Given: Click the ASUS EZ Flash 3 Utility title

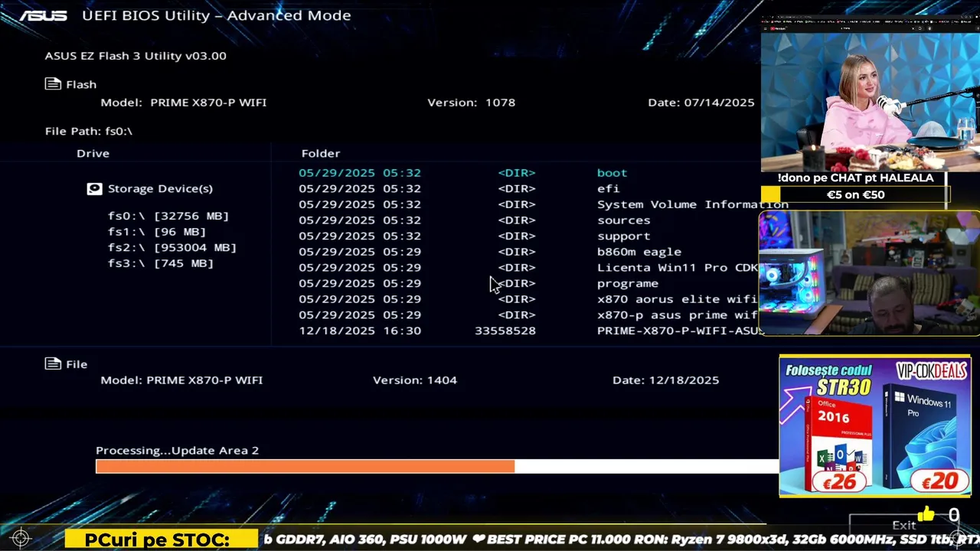Looking at the screenshot, I should (x=136, y=55).
